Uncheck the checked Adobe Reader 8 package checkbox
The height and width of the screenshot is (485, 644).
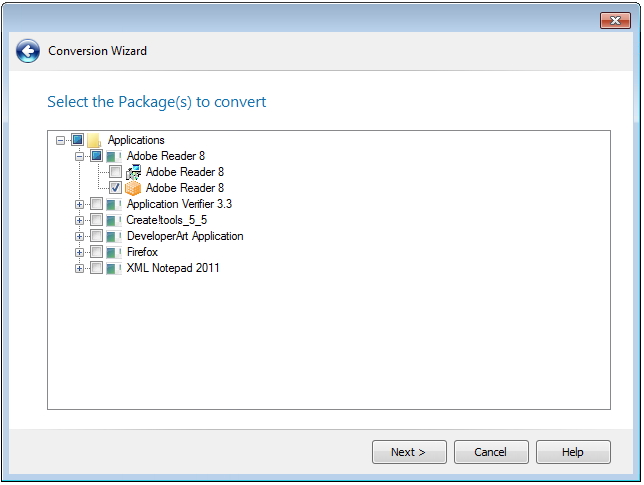[115, 188]
